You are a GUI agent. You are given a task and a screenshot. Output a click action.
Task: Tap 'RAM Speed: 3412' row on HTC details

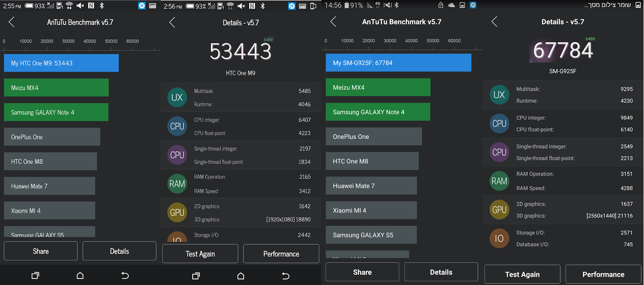tap(252, 191)
